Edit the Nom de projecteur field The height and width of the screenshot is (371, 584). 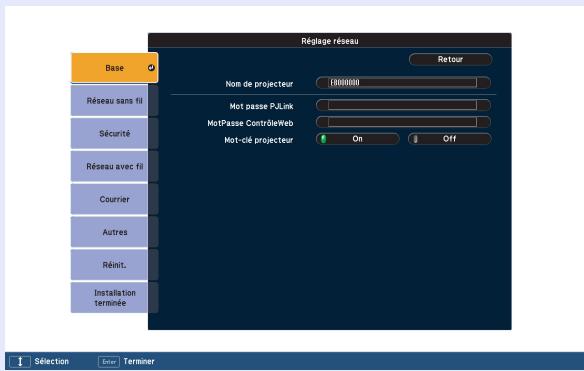point(403,83)
